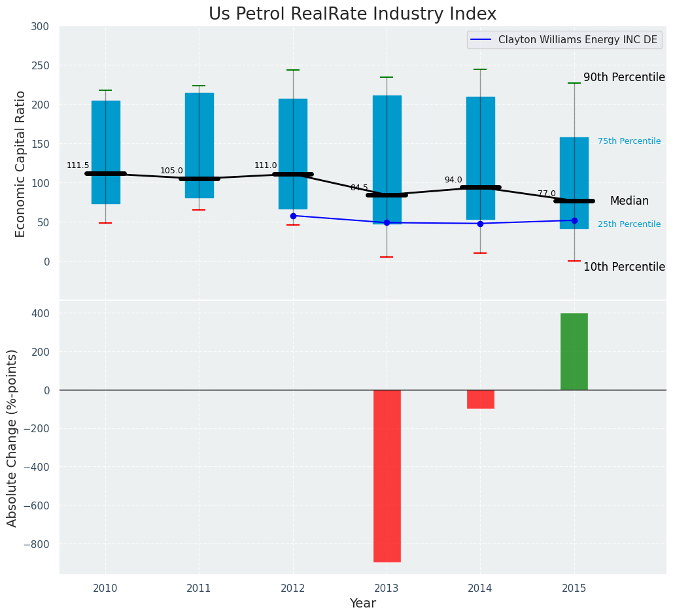Click the 94.0 median value label

453,180
